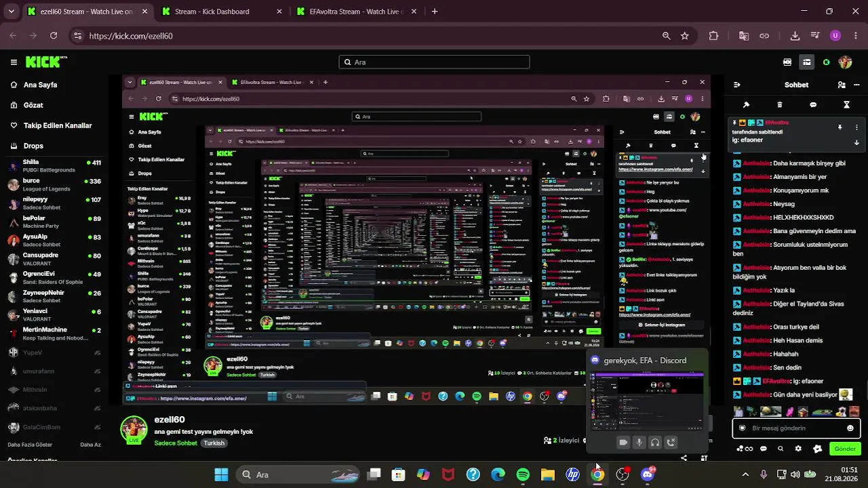Click the hourglass slow mode icon

coord(846,105)
